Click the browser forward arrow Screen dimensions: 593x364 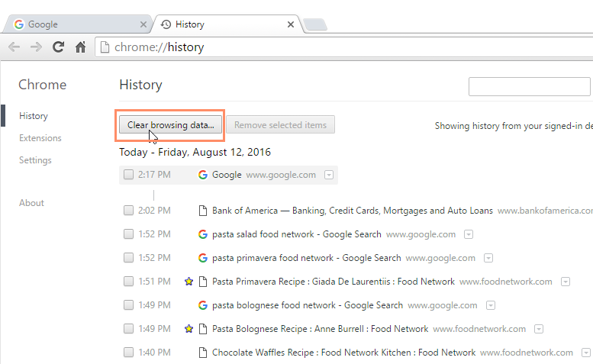pos(36,47)
